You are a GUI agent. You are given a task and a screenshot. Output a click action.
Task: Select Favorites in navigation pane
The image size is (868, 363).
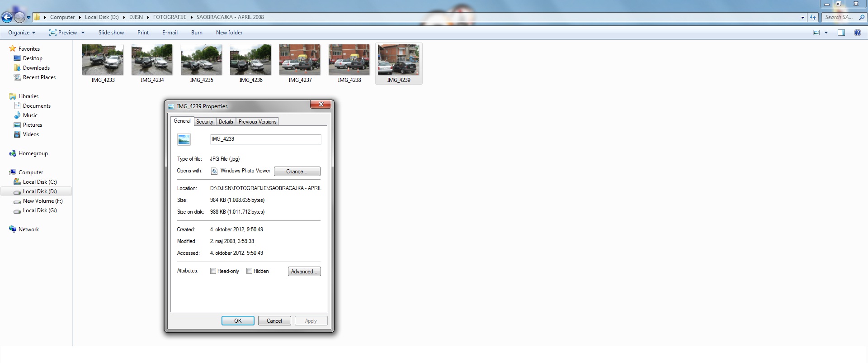(x=29, y=49)
